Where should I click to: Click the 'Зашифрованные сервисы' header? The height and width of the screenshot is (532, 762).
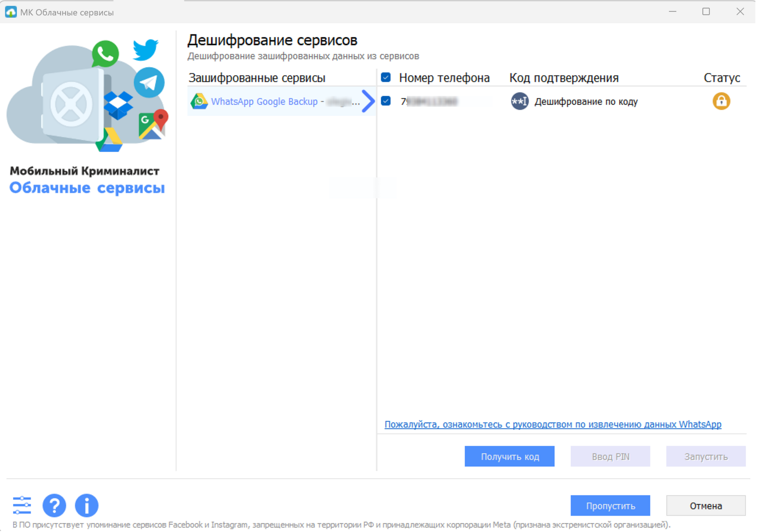pos(257,78)
